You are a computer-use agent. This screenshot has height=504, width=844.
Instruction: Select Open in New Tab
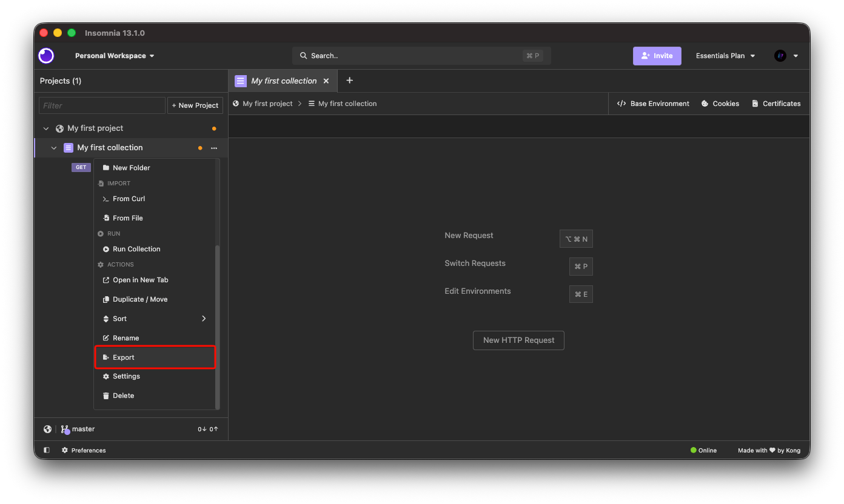[x=155, y=280]
